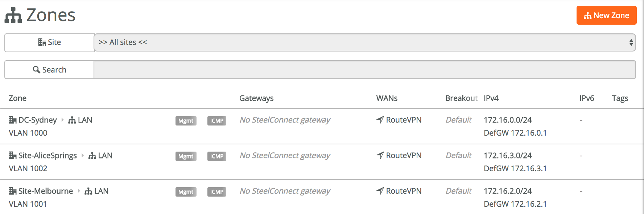Click the Site-AliceSprings building icon
The width and height of the screenshot is (644, 214).
[13, 156]
